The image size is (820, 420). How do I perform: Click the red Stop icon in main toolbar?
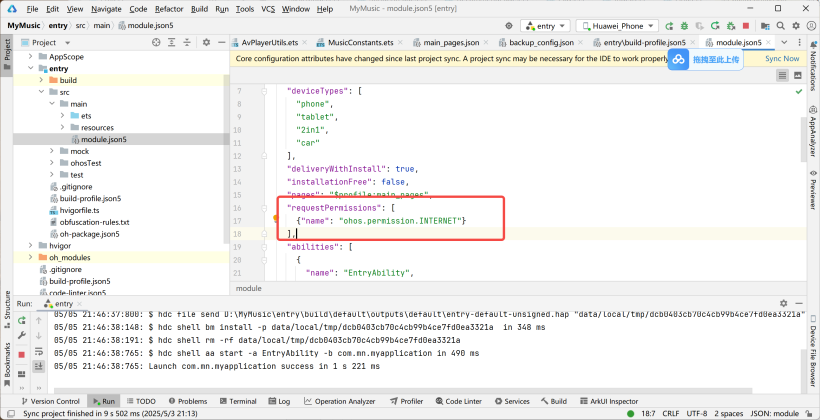pyautogui.click(x=746, y=26)
